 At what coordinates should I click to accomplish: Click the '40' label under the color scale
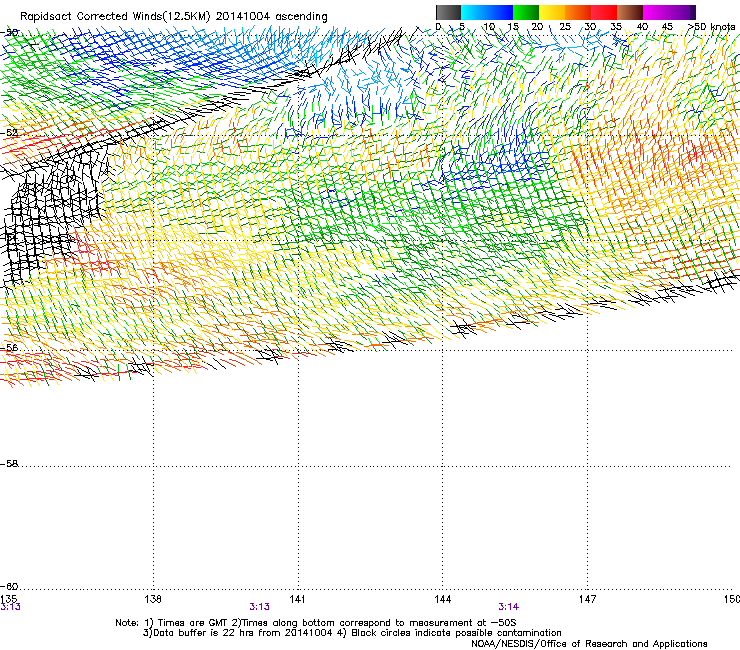point(642,27)
